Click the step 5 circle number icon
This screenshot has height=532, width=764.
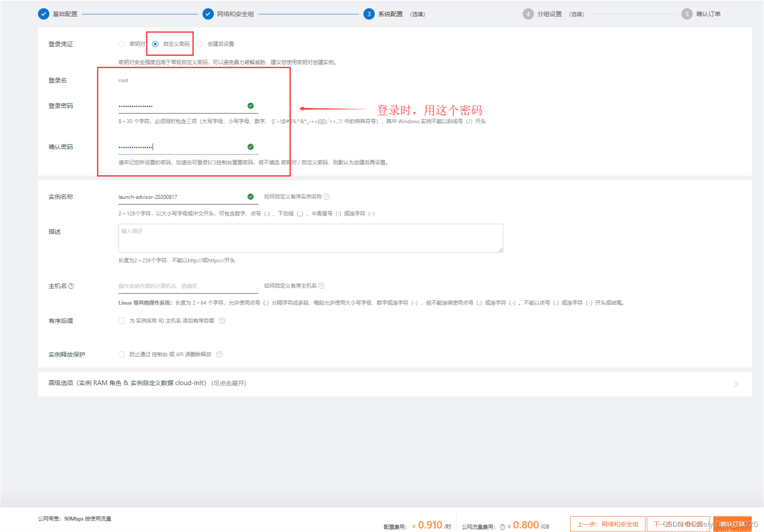[x=687, y=14]
